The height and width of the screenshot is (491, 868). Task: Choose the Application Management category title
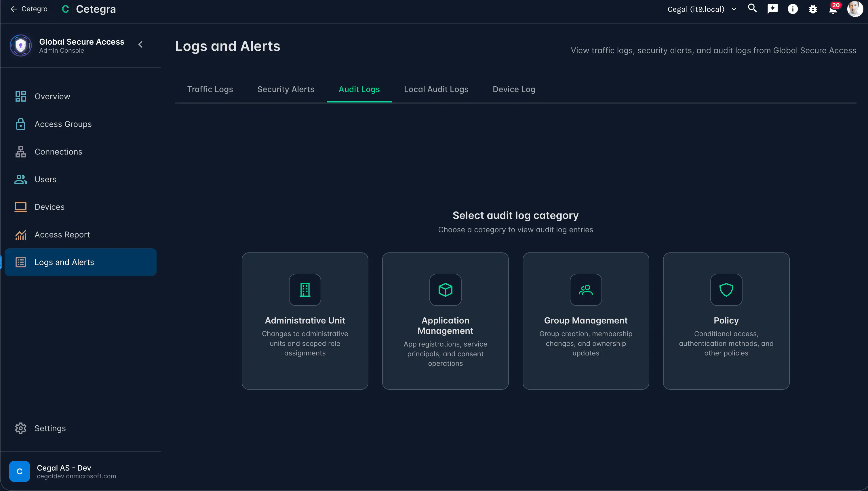point(445,326)
